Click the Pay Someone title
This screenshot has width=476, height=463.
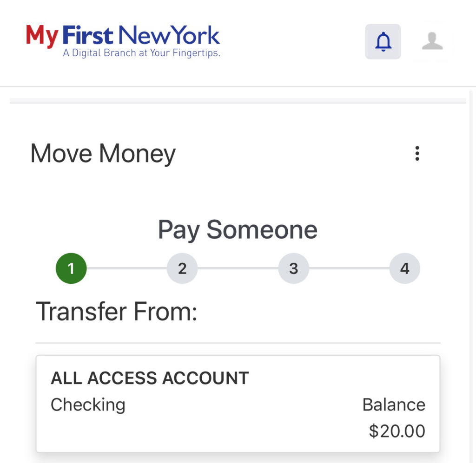[x=238, y=229]
